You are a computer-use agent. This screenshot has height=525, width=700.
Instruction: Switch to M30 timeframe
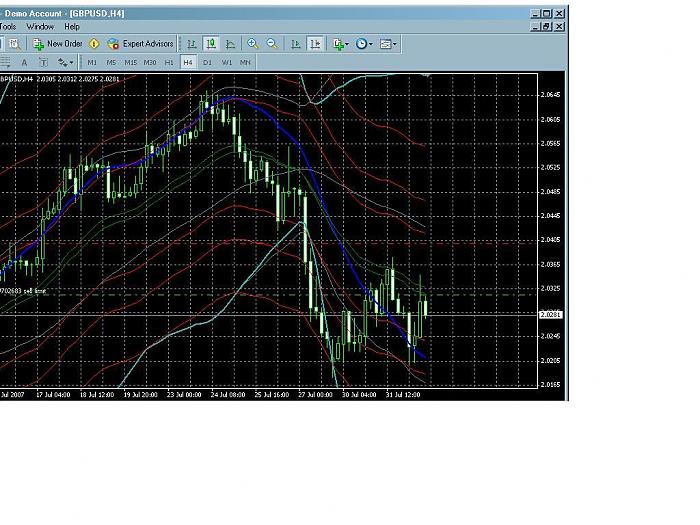coord(150,62)
